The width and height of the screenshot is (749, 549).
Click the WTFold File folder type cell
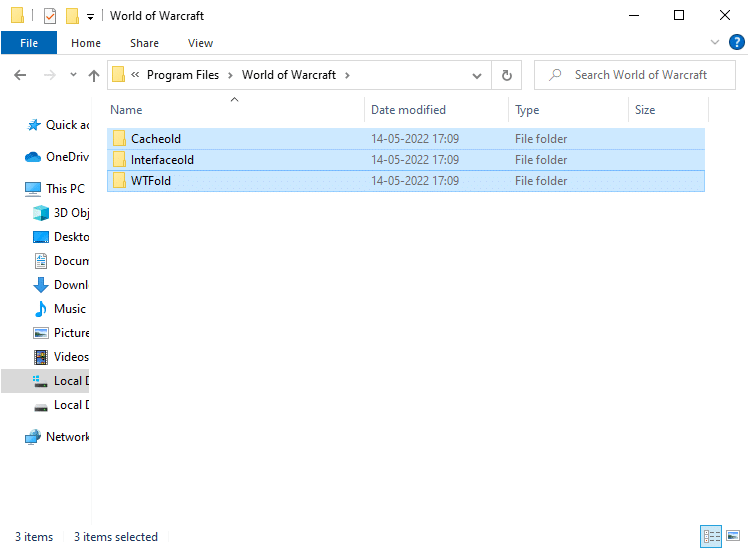(541, 181)
